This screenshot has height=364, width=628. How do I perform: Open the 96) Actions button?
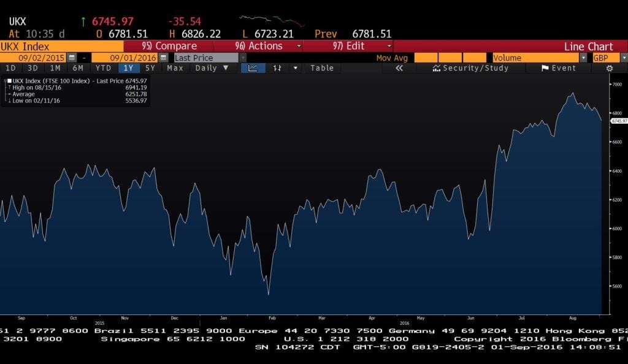[259, 46]
